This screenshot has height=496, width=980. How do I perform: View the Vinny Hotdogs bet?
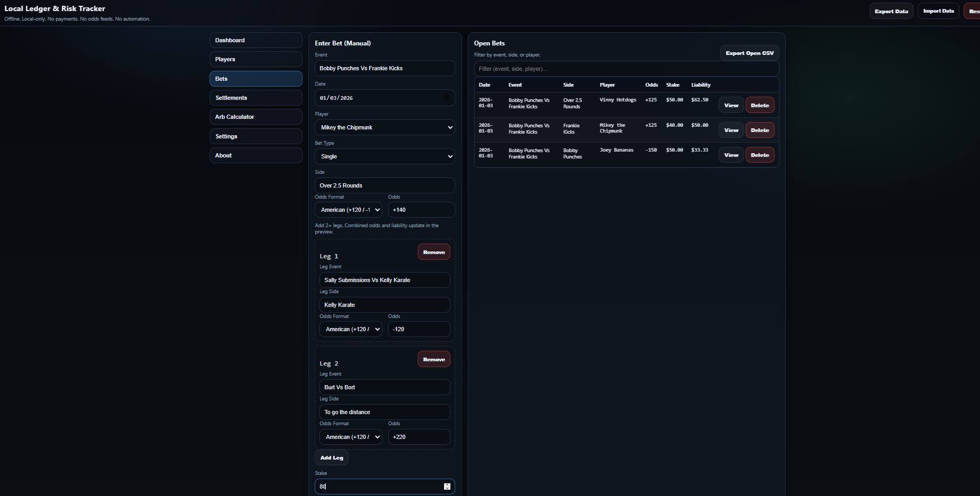pos(731,105)
